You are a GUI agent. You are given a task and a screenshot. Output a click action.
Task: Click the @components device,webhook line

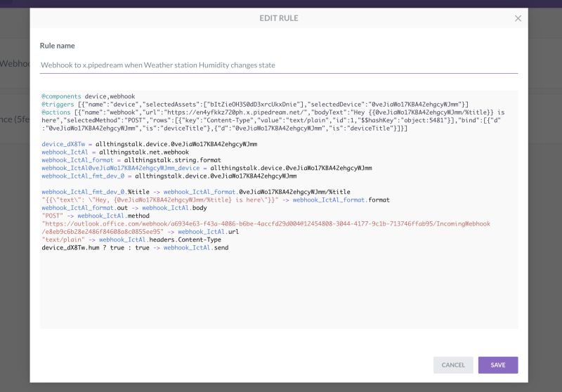(x=89, y=96)
